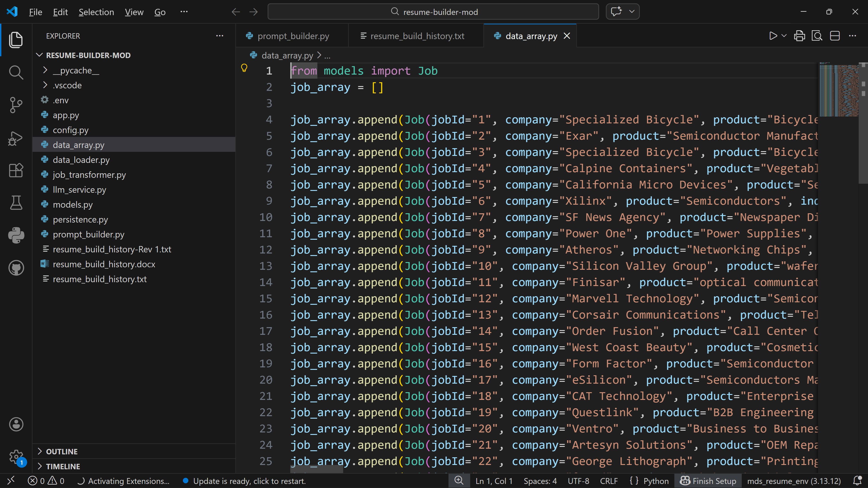The height and width of the screenshot is (488, 868).
Task: Open the Python sidebar panel
Action: (x=16, y=235)
